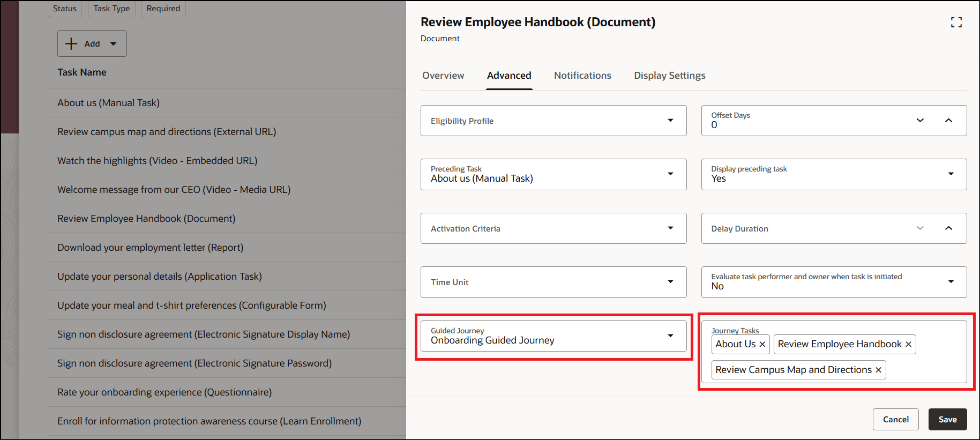Select Update your personal details task
The width and height of the screenshot is (980, 440).
tap(227, 276)
